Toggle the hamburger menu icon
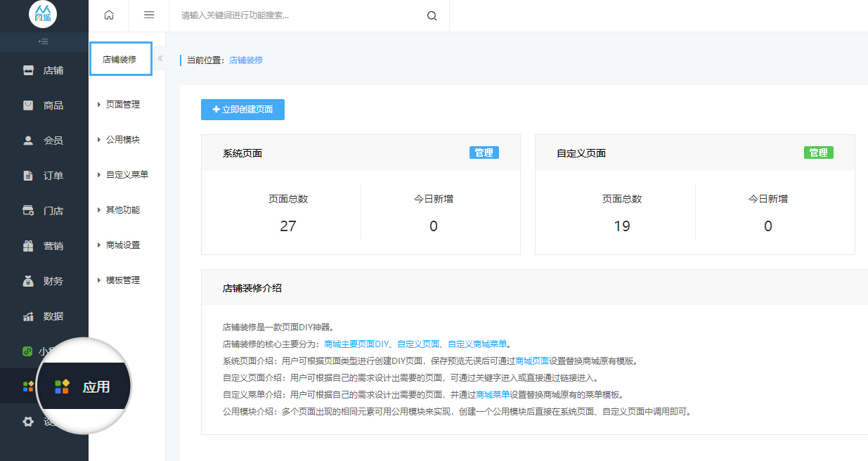This screenshot has width=868, height=461. coord(149,15)
